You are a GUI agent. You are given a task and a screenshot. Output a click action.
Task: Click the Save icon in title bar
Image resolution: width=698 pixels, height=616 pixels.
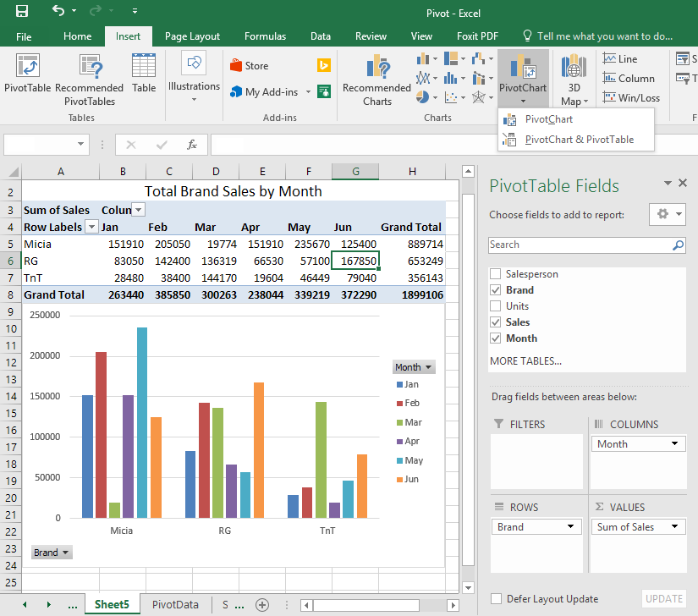[x=22, y=11]
